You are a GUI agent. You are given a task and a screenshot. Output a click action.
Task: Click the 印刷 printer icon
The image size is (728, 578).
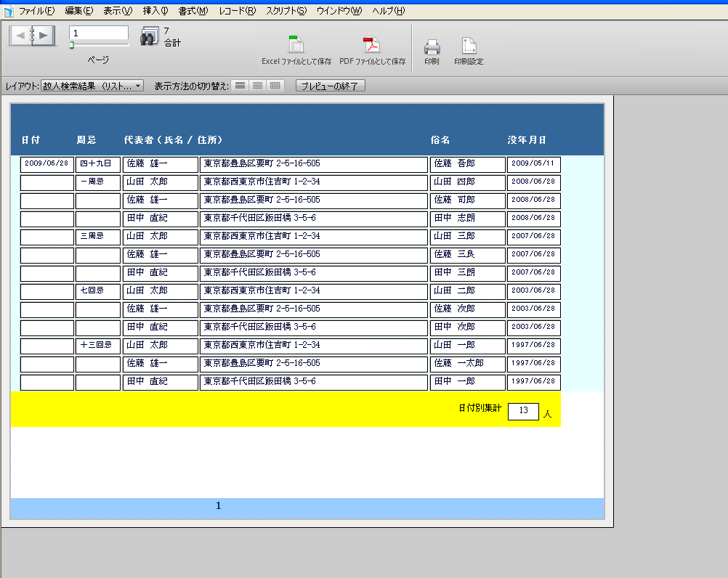click(432, 47)
